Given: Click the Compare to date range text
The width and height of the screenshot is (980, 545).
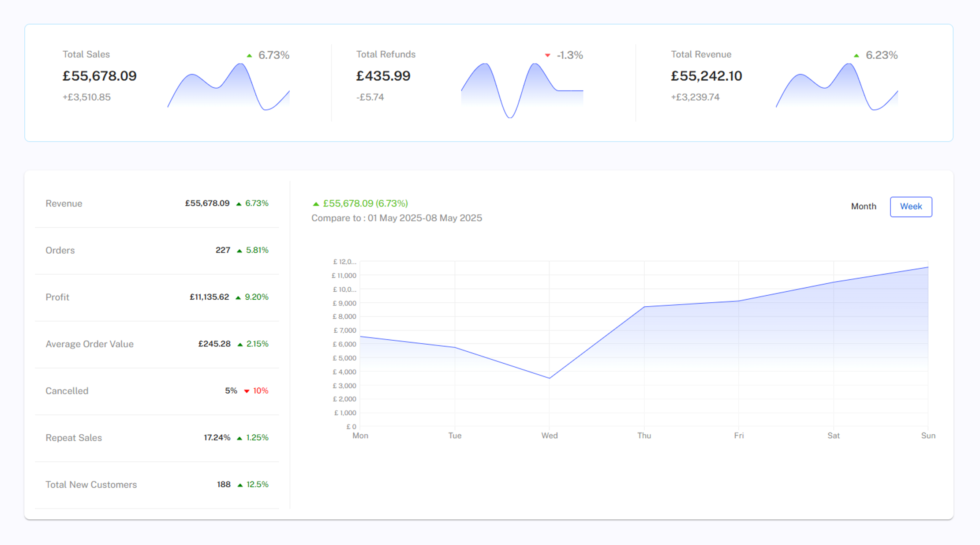Looking at the screenshot, I should point(396,218).
